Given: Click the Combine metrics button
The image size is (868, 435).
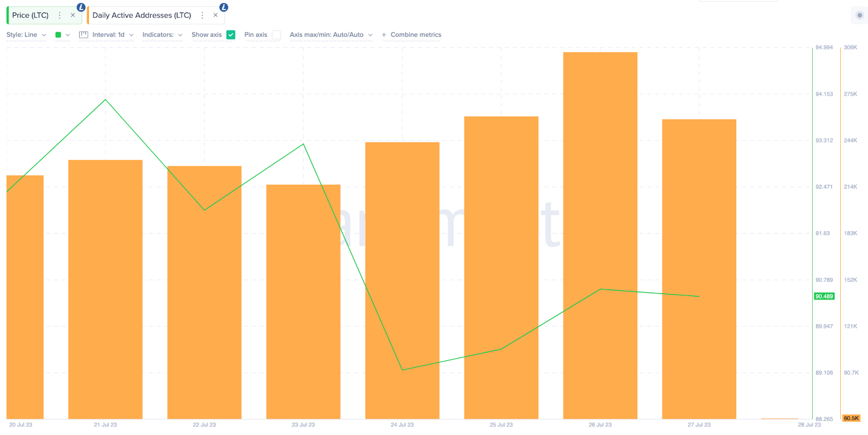Looking at the screenshot, I should [416, 35].
